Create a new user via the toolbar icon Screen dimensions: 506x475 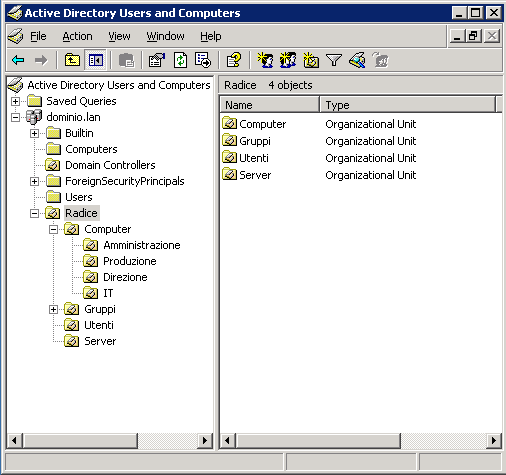[x=265, y=60]
